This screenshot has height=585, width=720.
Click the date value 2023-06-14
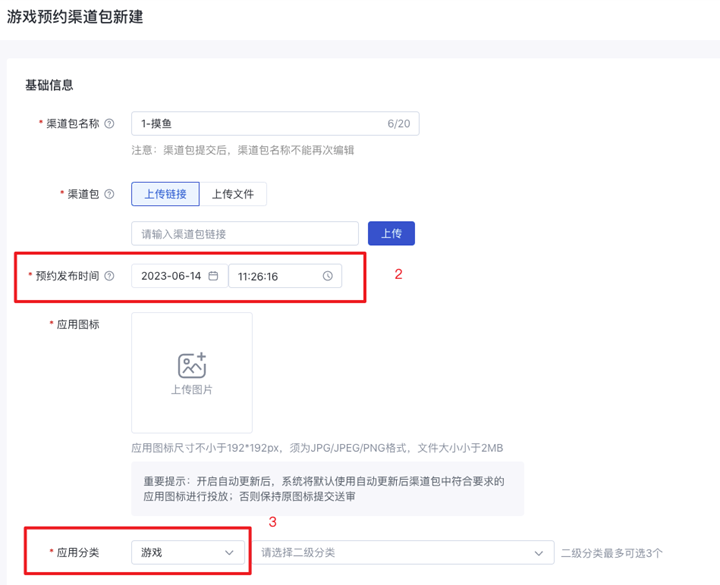click(x=171, y=276)
